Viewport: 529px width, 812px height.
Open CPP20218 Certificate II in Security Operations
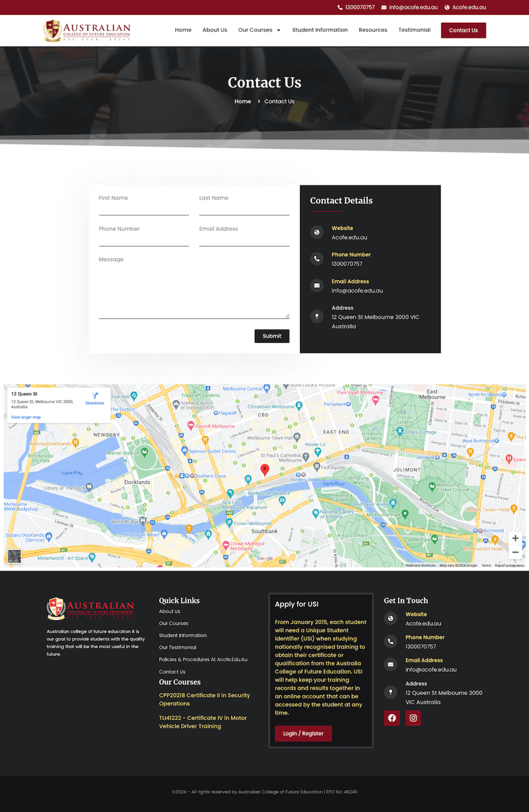pos(204,699)
